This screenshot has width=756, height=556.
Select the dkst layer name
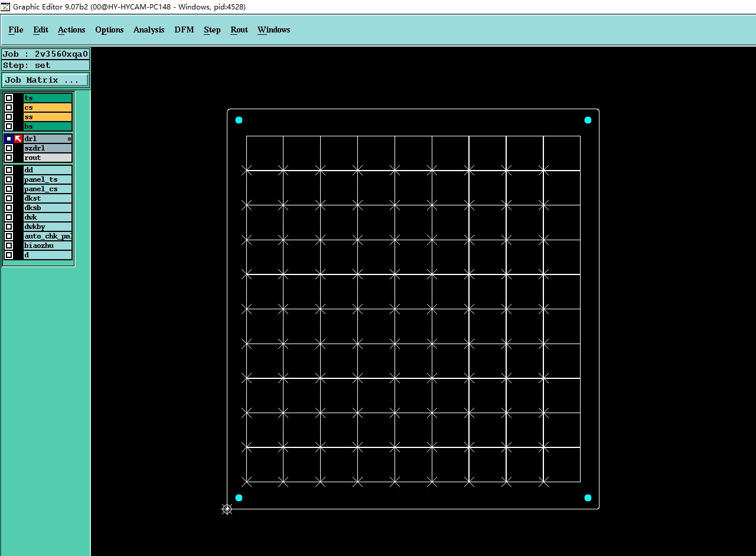(x=48, y=198)
